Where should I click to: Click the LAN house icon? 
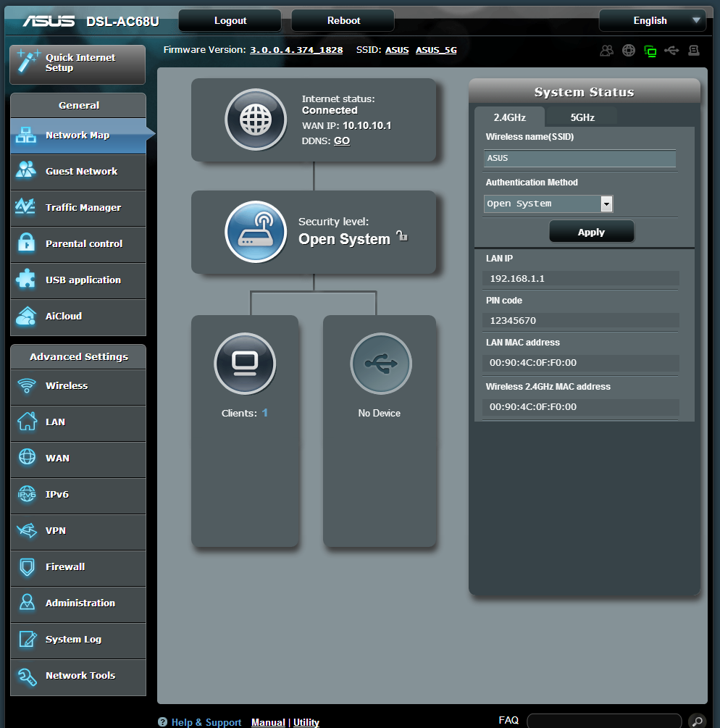click(x=27, y=421)
